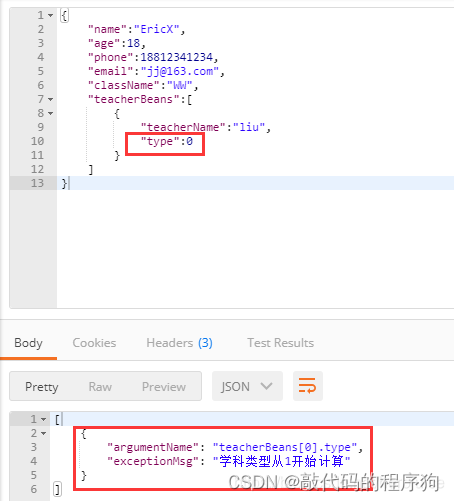Collapse teacherBeans array fold arrow on line 7
The width and height of the screenshot is (454, 501).
tap(50, 99)
